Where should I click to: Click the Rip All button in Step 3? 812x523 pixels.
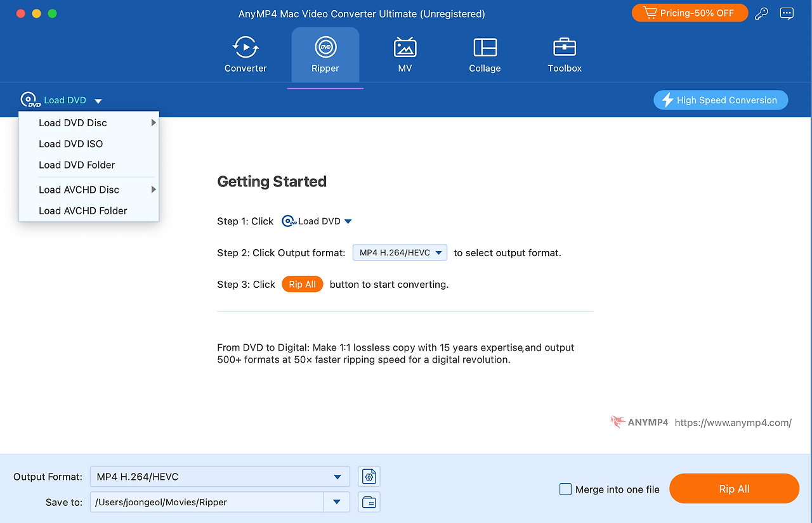coord(302,285)
